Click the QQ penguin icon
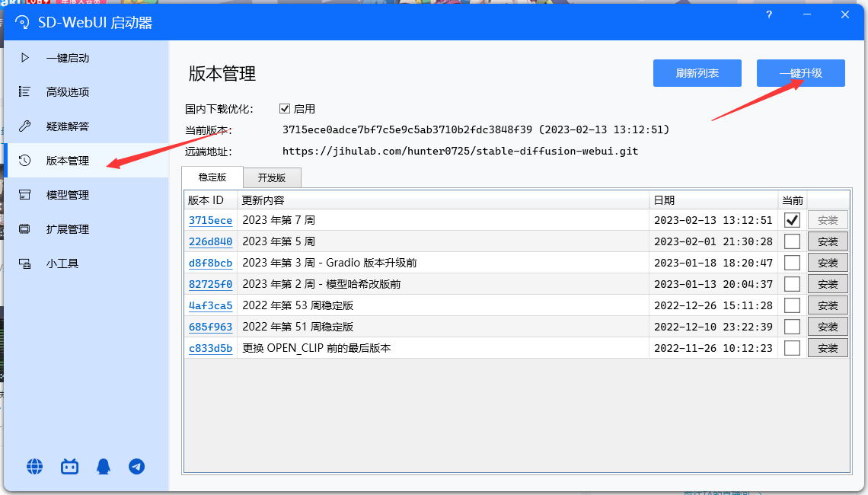This screenshot has height=495, width=868. click(103, 466)
